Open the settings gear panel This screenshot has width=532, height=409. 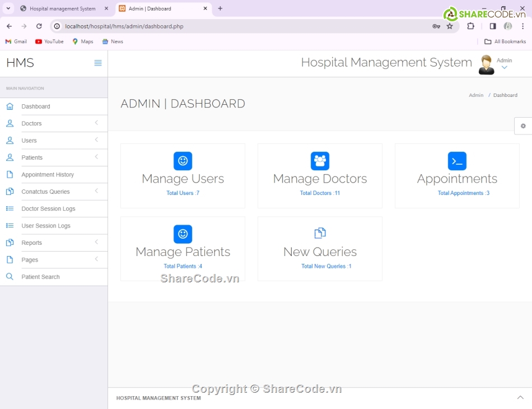click(x=523, y=126)
